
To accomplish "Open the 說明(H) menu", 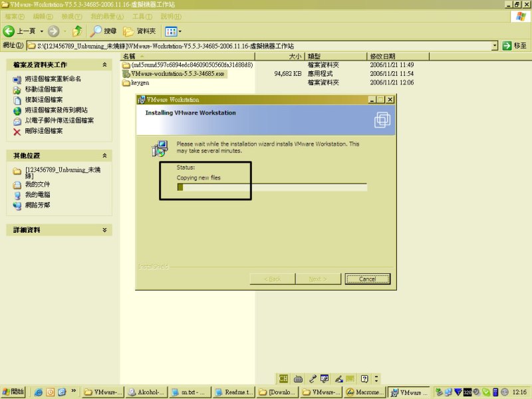I will coord(171,16).
